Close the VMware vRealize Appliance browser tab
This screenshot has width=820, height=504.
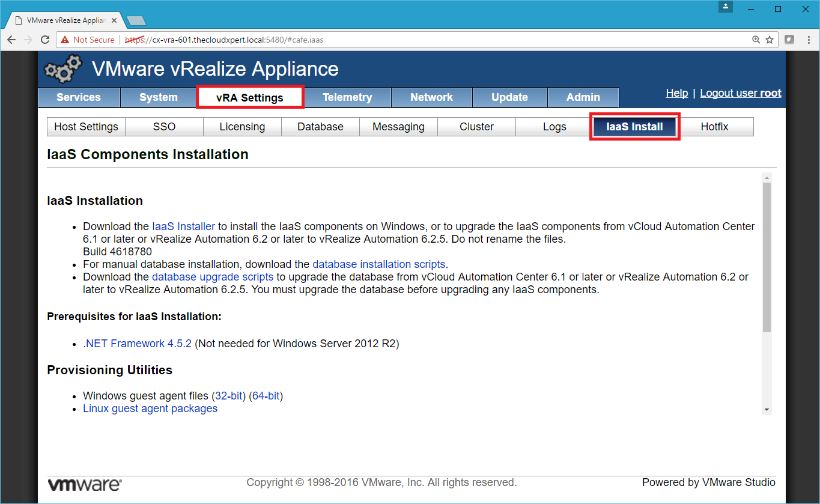[114, 20]
